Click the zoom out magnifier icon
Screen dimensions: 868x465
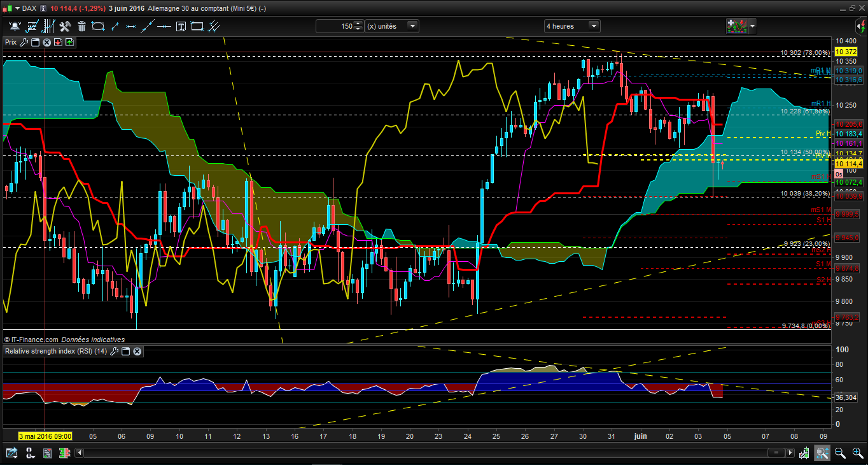839,453
